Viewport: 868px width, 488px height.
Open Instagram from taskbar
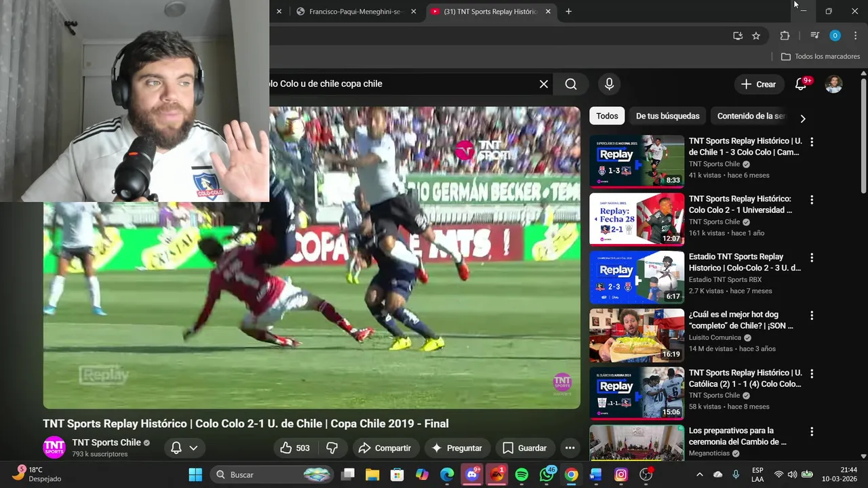[x=621, y=474]
